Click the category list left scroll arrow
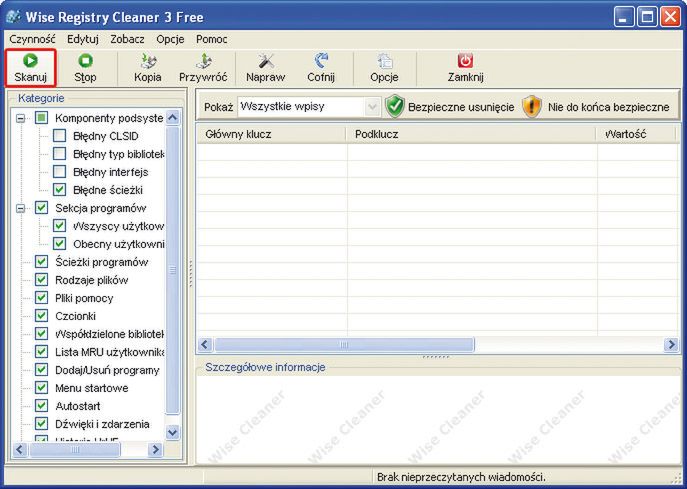 point(20,449)
